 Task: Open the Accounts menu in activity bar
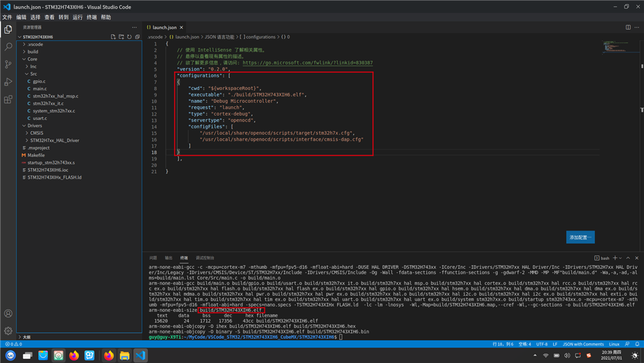[8, 314]
